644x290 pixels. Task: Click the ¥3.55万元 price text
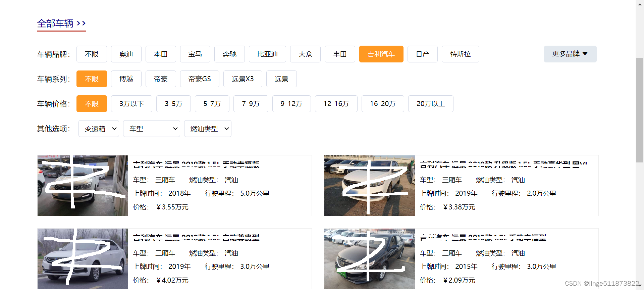(172, 207)
